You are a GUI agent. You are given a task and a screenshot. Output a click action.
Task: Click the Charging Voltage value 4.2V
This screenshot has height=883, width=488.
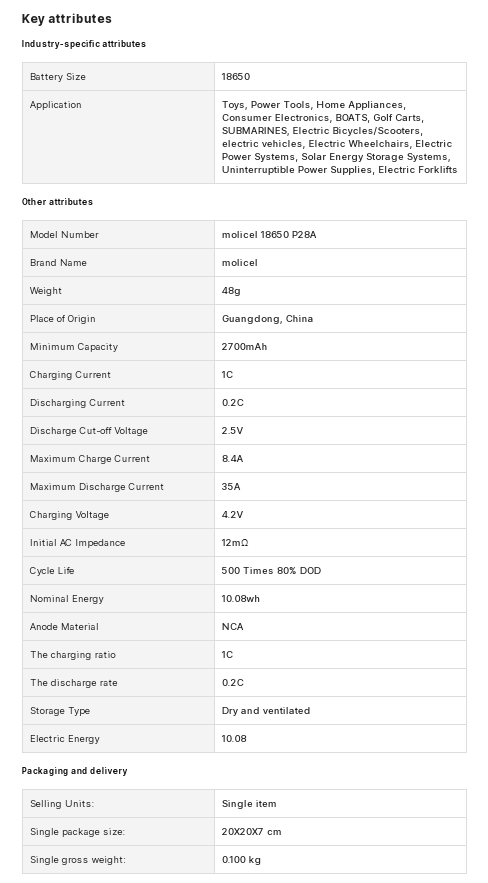232,515
